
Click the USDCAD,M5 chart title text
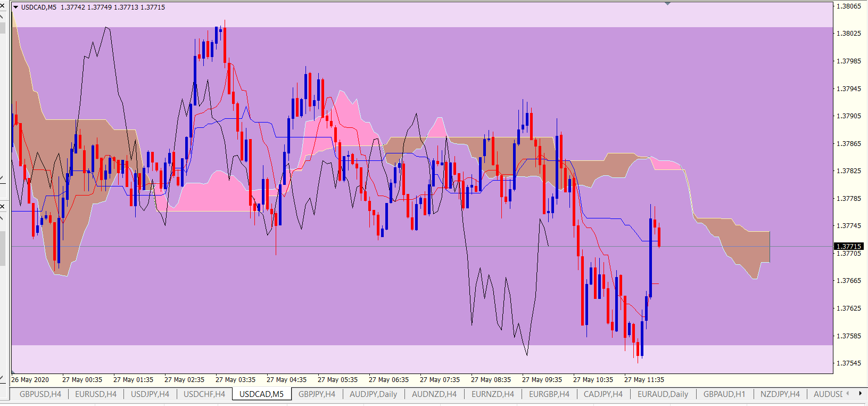(39, 7)
